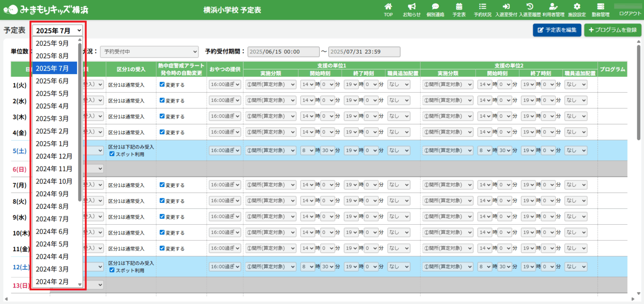Click 予定表を編集 button

pos(557,30)
